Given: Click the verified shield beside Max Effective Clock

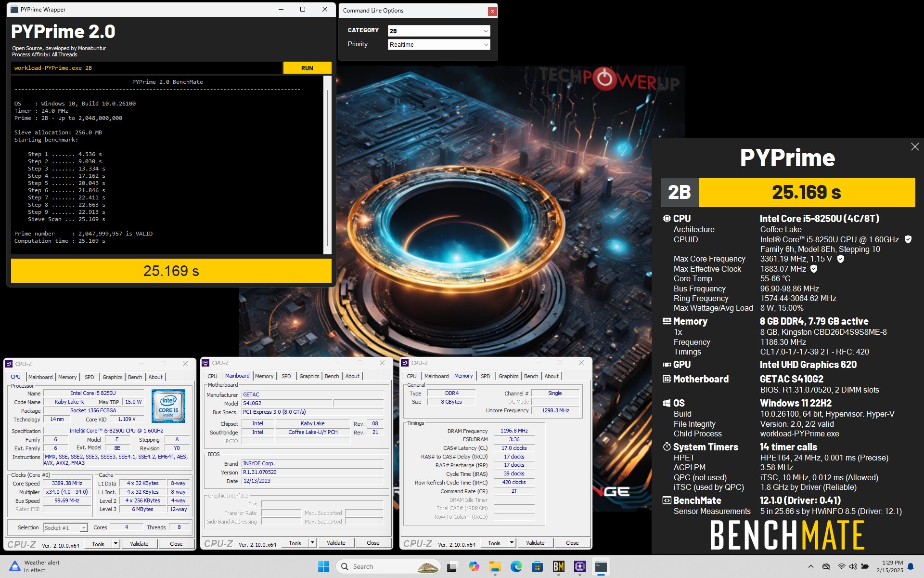Looking at the screenshot, I should (x=814, y=269).
